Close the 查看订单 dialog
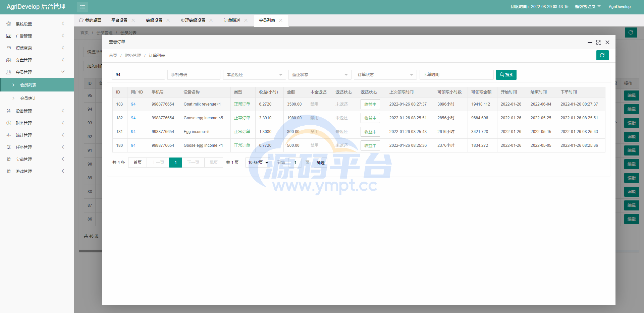Viewport: 644px width, 313px height. pos(607,42)
